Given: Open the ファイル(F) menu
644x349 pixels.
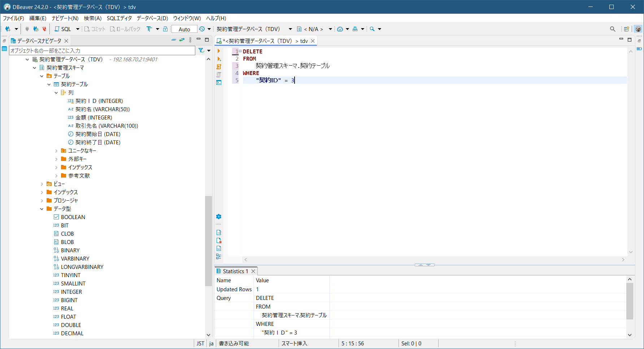Looking at the screenshot, I should pos(13,18).
